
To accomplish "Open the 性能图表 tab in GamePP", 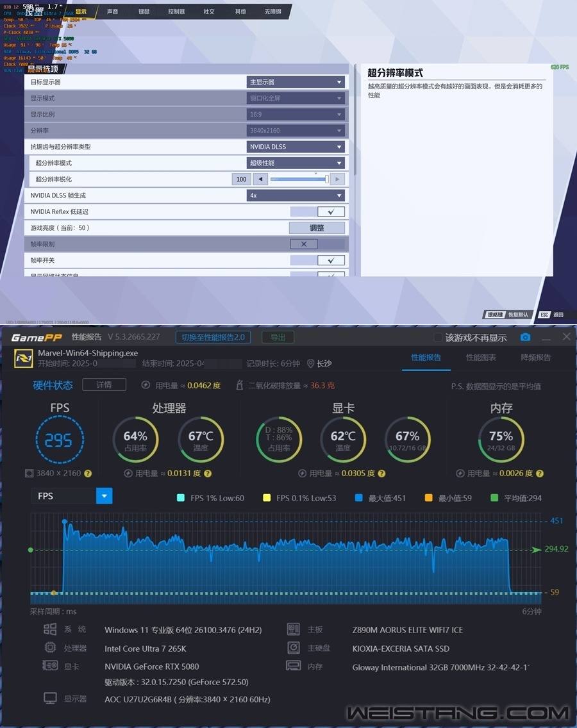I will point(481,358).
